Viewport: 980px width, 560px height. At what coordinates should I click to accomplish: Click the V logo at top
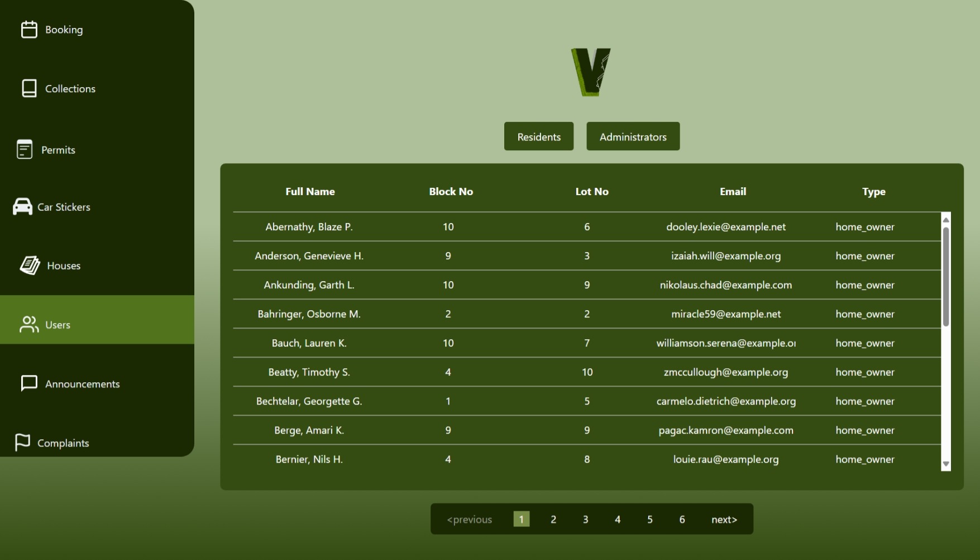(x=591, y=72)
